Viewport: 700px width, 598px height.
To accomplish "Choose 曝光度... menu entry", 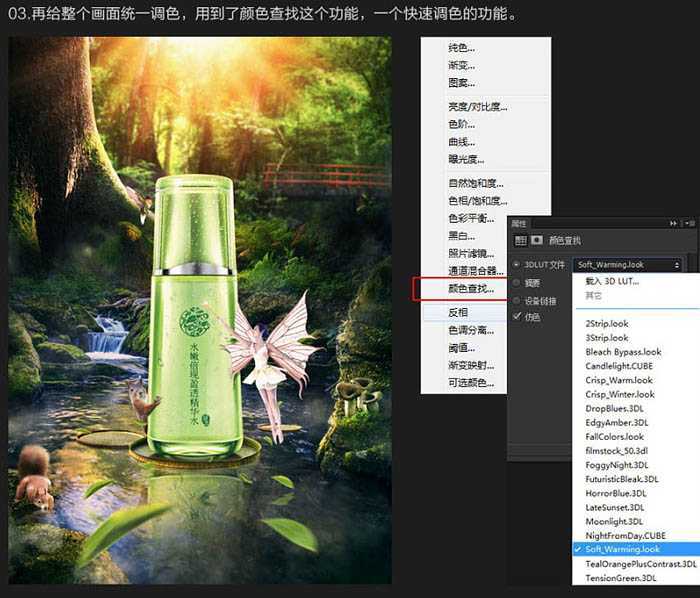I will (466, 159).
